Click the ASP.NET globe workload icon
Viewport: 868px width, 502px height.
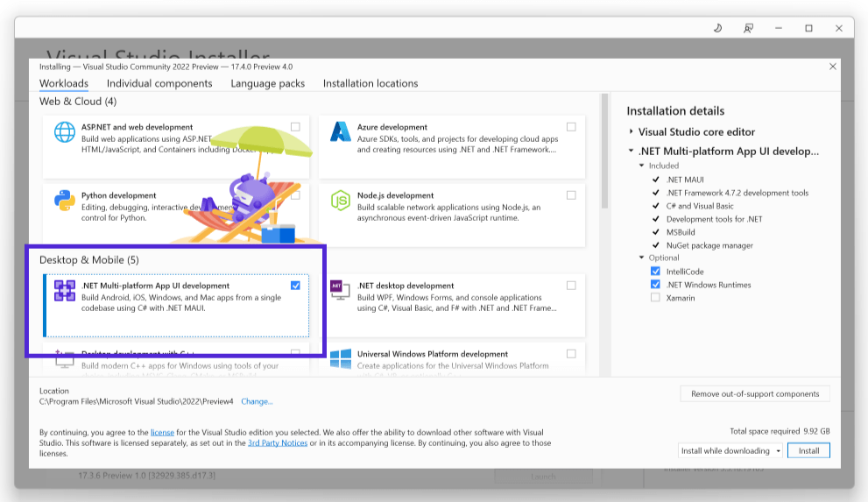pos(64,132)
